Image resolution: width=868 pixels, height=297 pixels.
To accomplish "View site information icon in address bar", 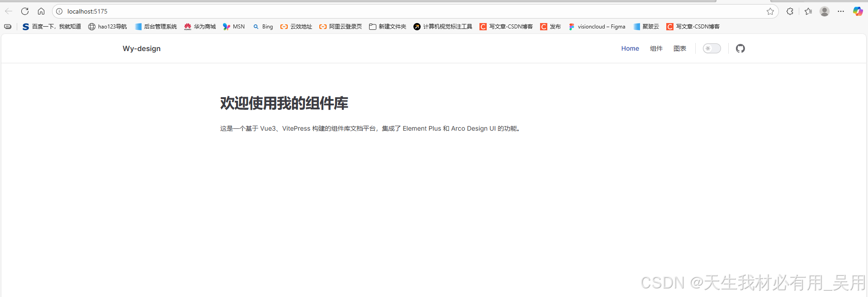I will click(x=59, y=11).
